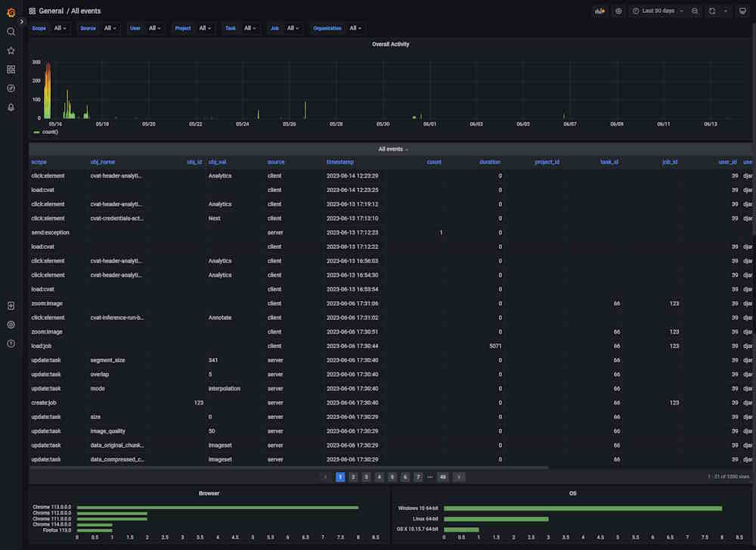
Task: Open the Last 30 days time picker
Action: [655, 11]
